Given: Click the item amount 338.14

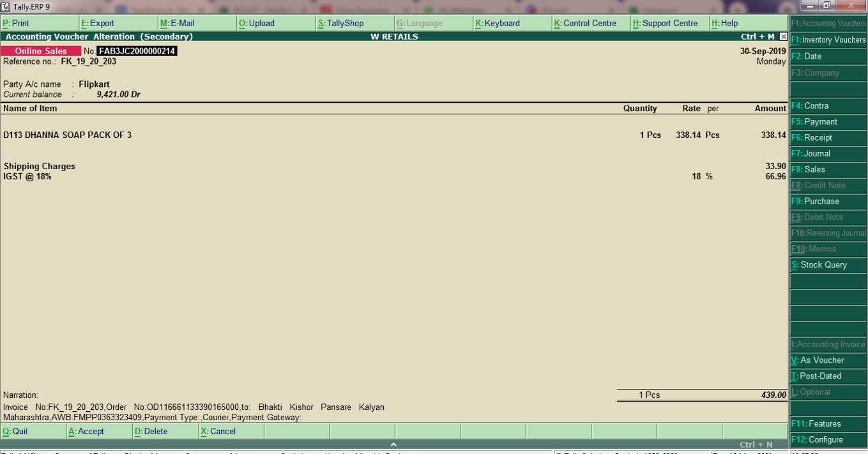Looking at the screenshot, I should point(773,135).
